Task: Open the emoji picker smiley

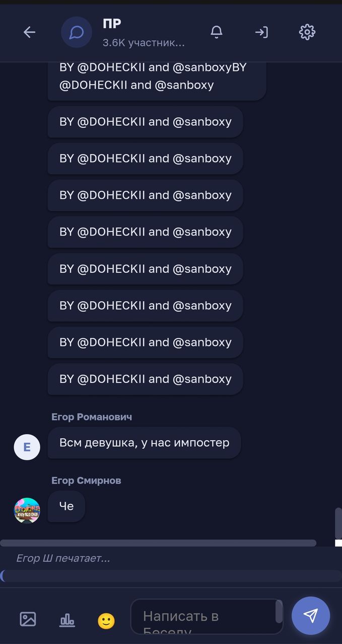Action: pyautogui.click(x=106, y=621)
